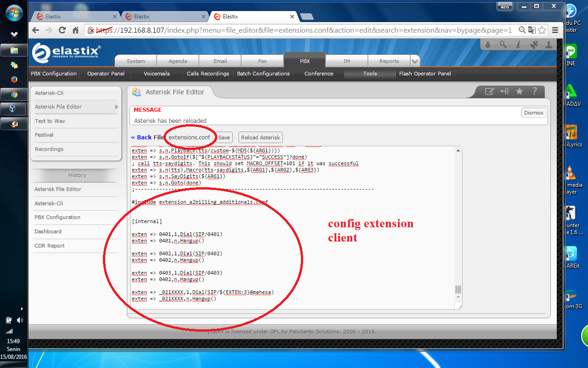This screenshot has width=588, height=368.
Task: Open VirtualBox cube icon on taskbar
Action: tap(14, 109)
